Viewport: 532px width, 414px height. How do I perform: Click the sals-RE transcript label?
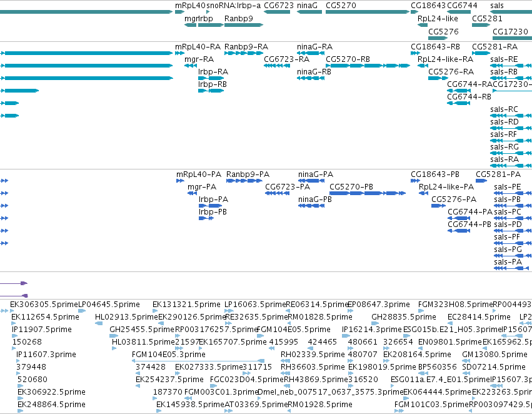[x=504, y=59]
